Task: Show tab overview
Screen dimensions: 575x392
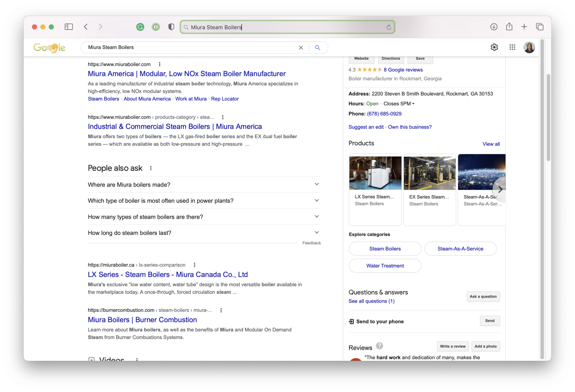Action: [540, 27]
